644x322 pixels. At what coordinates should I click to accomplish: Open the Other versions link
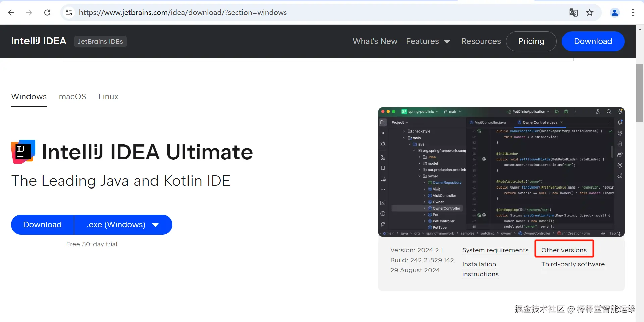point(564,250)
